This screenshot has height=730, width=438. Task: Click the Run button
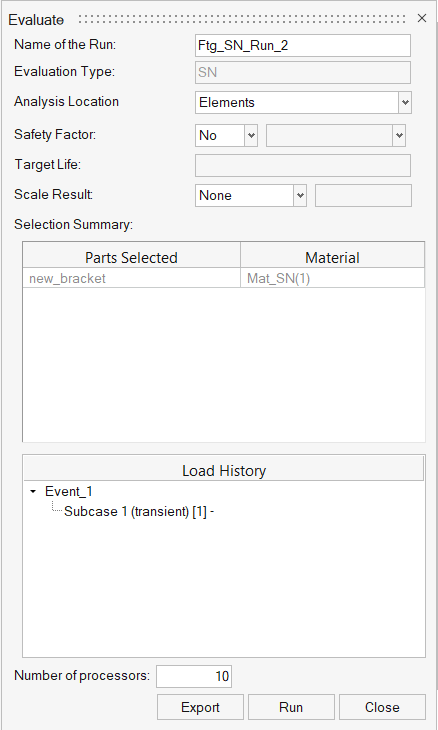[x=291, y=707]
